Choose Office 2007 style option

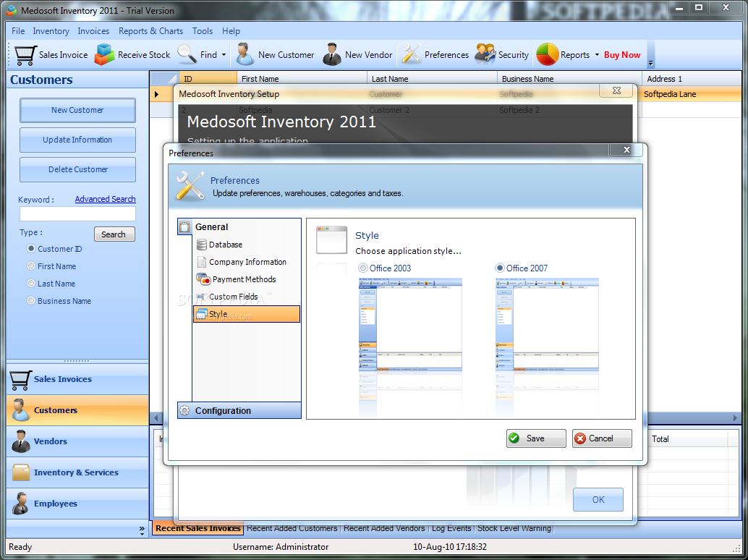point(499,268)
